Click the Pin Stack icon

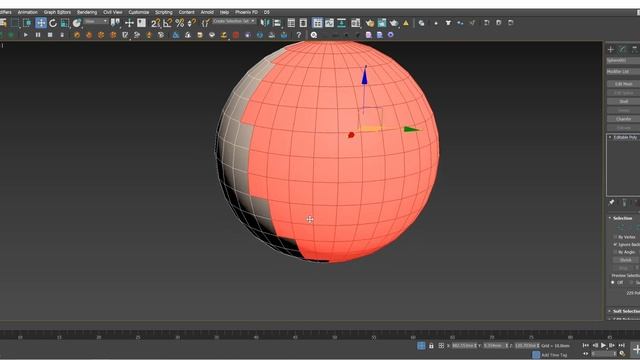pyautogui.click(x=611, y=202)
